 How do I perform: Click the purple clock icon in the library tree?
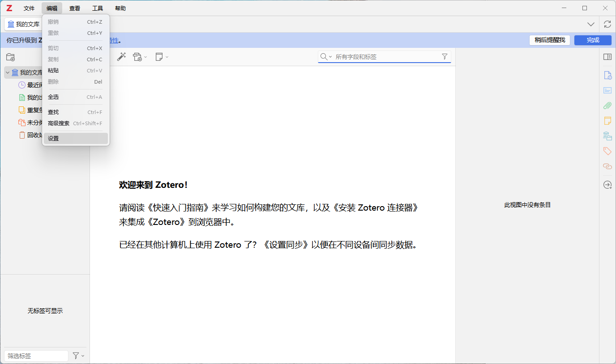[22, 85]
